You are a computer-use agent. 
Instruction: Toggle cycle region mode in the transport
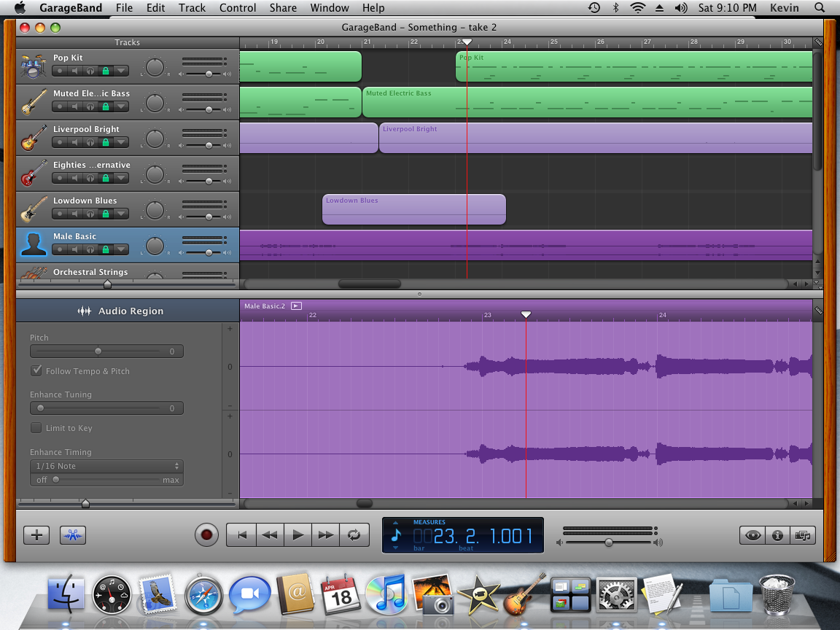coord(354,534)
